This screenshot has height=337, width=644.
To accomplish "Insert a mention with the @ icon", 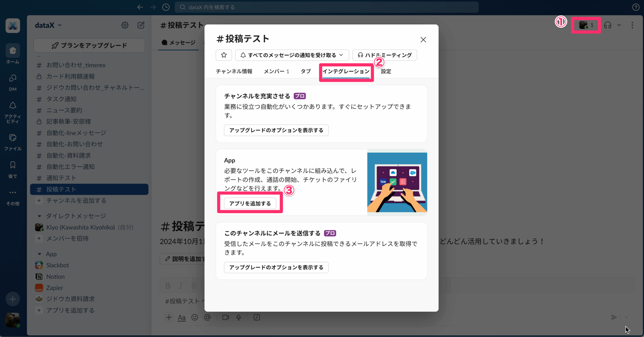I will click(x=208, y=317).
